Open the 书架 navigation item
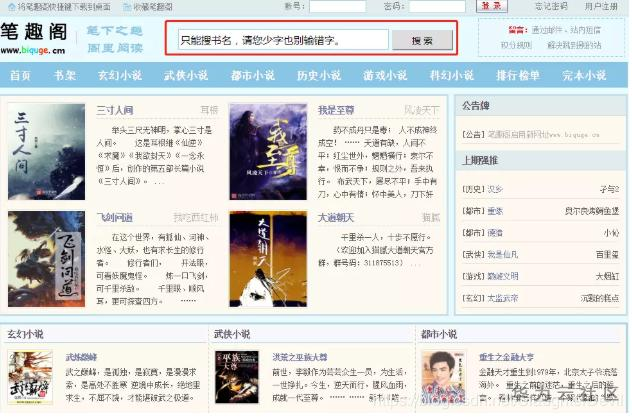 point(64,75)
